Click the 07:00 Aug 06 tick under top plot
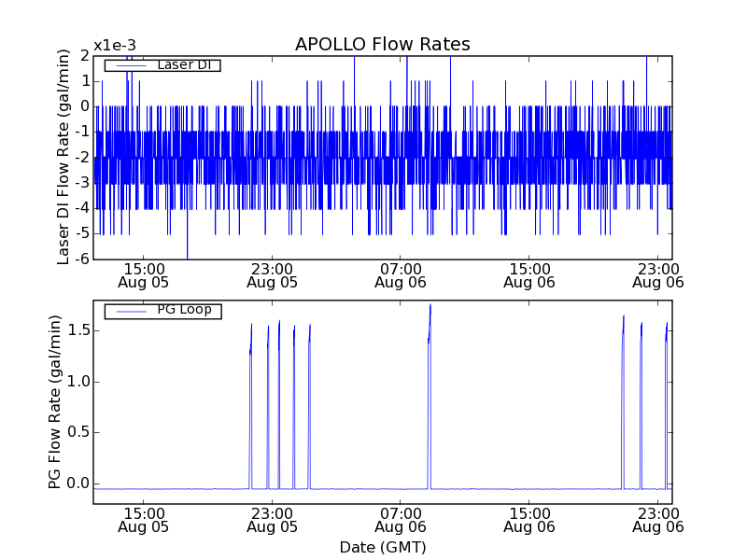The image size is (747, 560). click(x=401, y=274)
